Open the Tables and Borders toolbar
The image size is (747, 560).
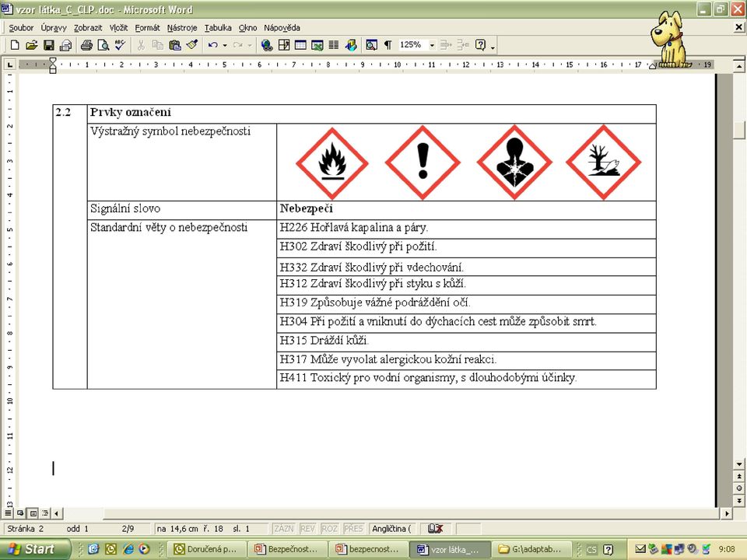[284, 45]
